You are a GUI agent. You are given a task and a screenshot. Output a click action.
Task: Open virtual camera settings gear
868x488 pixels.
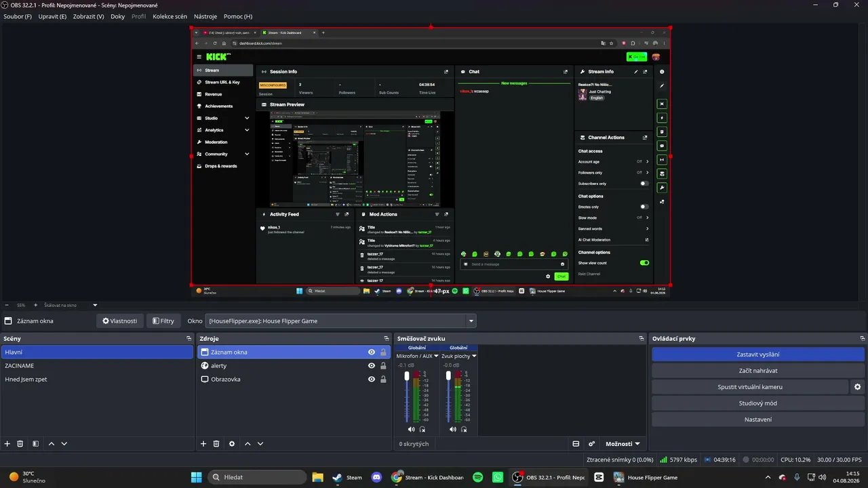point(858,387)
